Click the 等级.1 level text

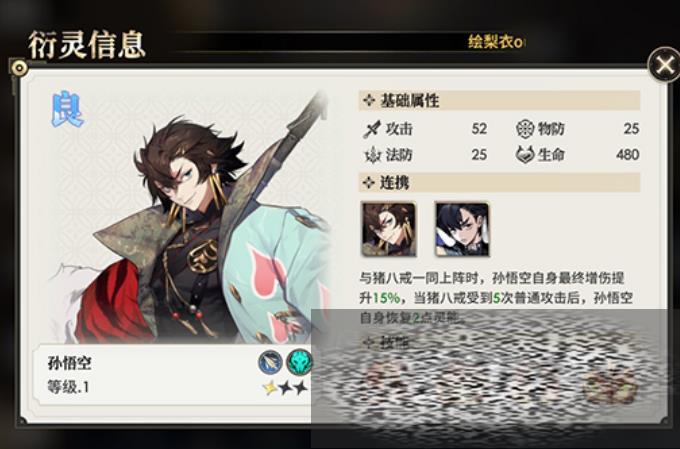coord(68,387)
